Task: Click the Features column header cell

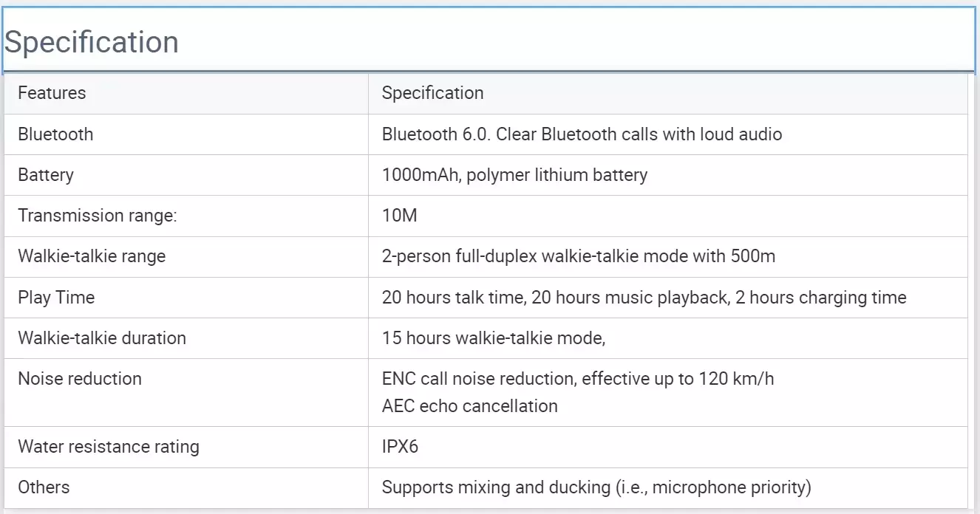Action: (52, 93)
